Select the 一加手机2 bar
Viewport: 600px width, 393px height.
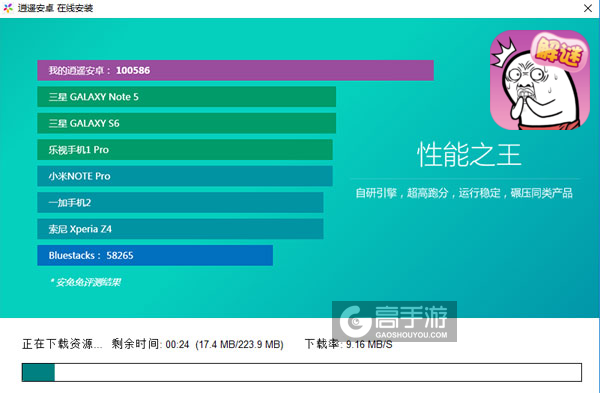pos(180,202)
